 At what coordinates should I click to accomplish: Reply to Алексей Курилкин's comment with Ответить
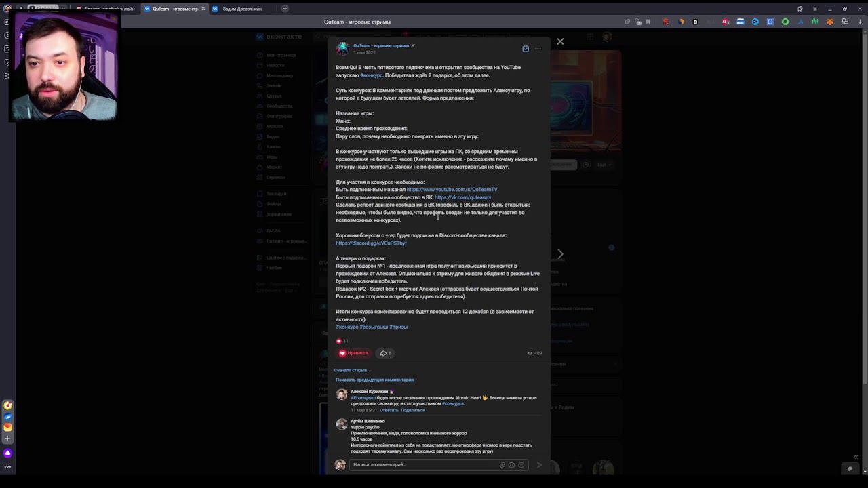pos(389,410)
